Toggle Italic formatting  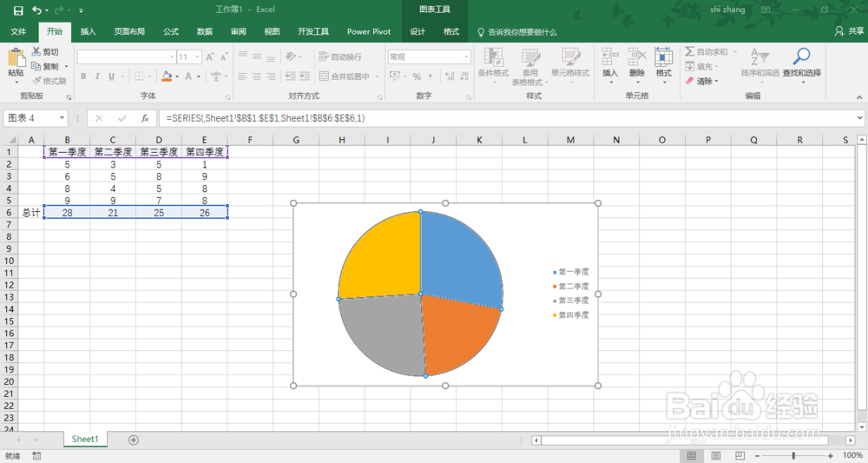97,76
